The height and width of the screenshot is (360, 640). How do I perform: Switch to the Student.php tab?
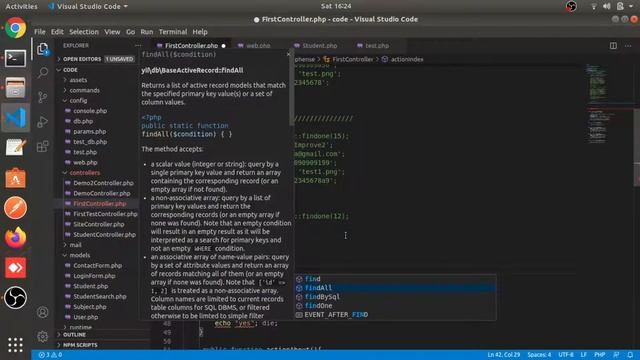(x=320, y=46)
